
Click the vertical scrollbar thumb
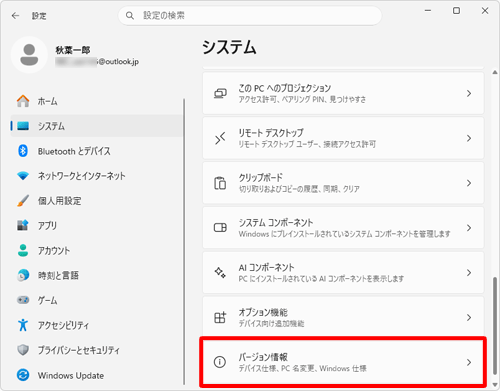point(495,325)
